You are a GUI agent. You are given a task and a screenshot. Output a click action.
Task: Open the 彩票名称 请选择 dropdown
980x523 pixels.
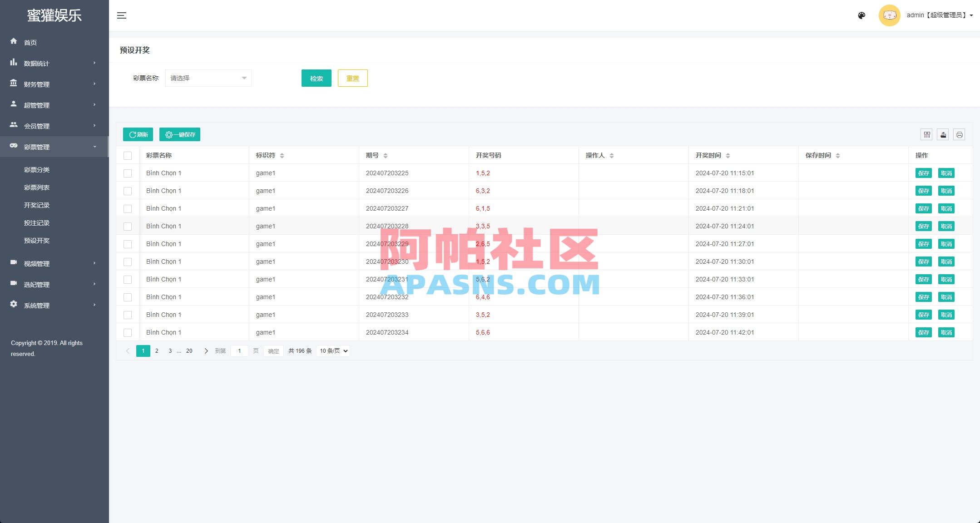(208, 78)
